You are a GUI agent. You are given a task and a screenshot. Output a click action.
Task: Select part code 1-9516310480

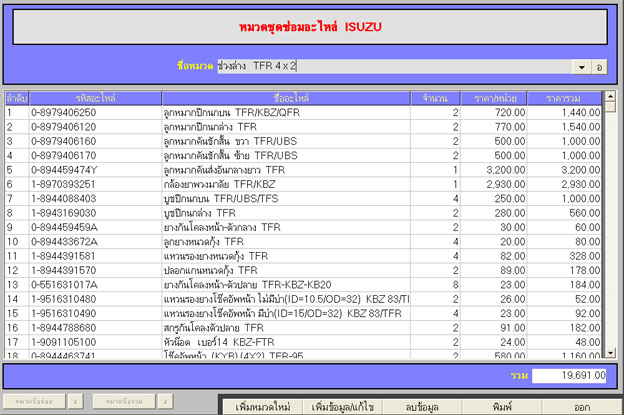pyautogui.click(x=64, y=299)
